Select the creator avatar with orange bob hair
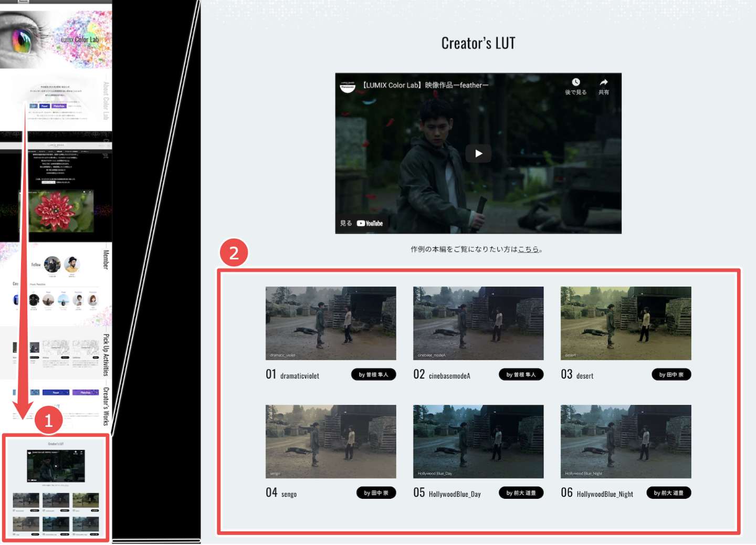The width and height of the screenshot is (756, 545). click(93, 300)
